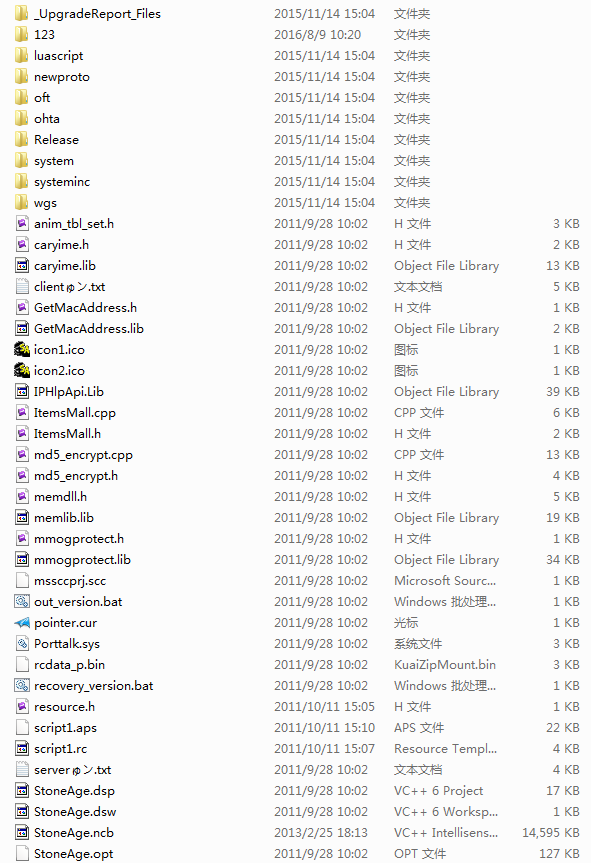Click the ItemsMall.cpp file name

[75, 413]
